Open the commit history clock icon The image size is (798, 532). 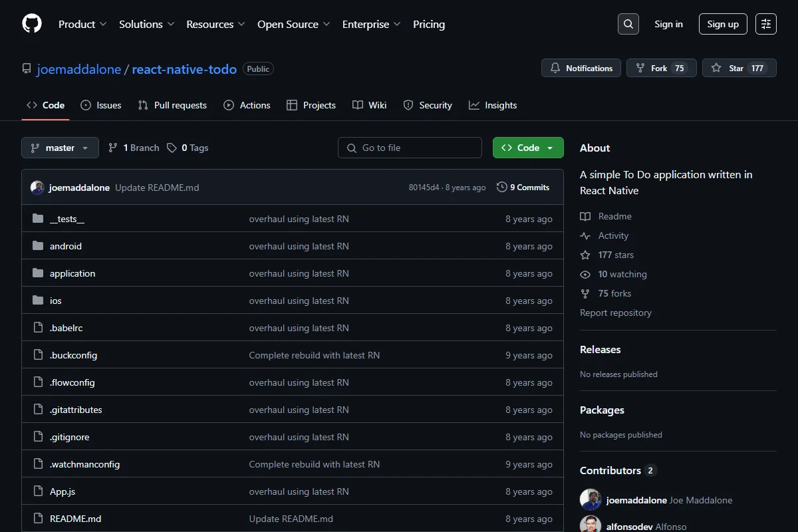(501, 188)
